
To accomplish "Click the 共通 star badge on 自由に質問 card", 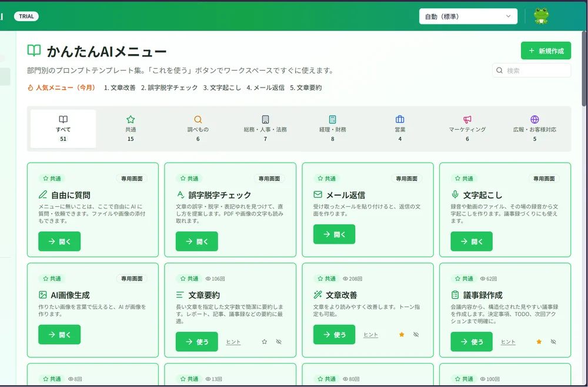I will [52, 179].
